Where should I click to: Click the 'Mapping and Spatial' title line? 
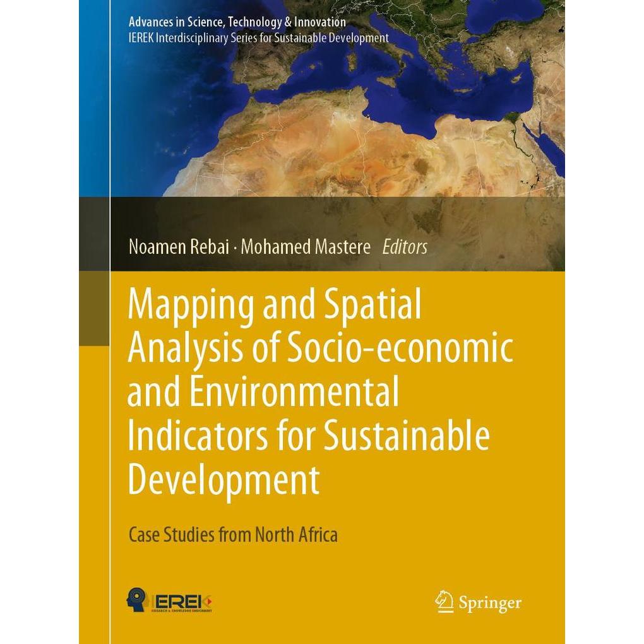[x=274, y=306]
